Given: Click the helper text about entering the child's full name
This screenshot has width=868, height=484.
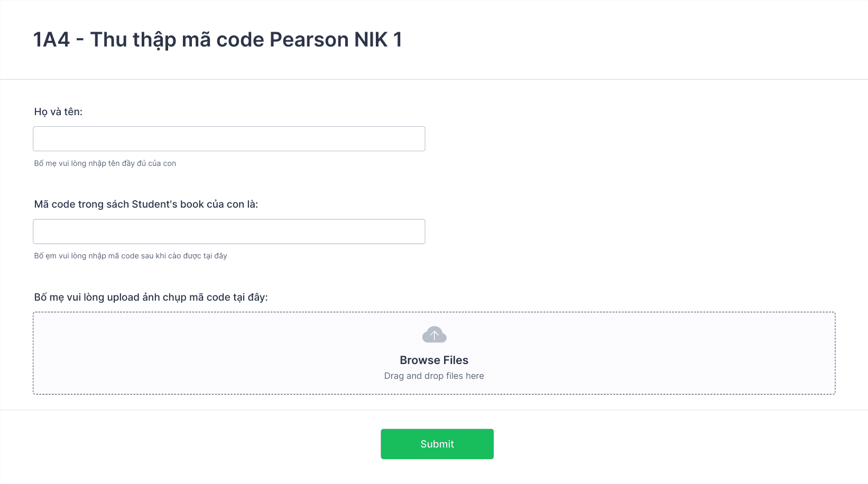Looking at the screenshot, I should point(105,163).
